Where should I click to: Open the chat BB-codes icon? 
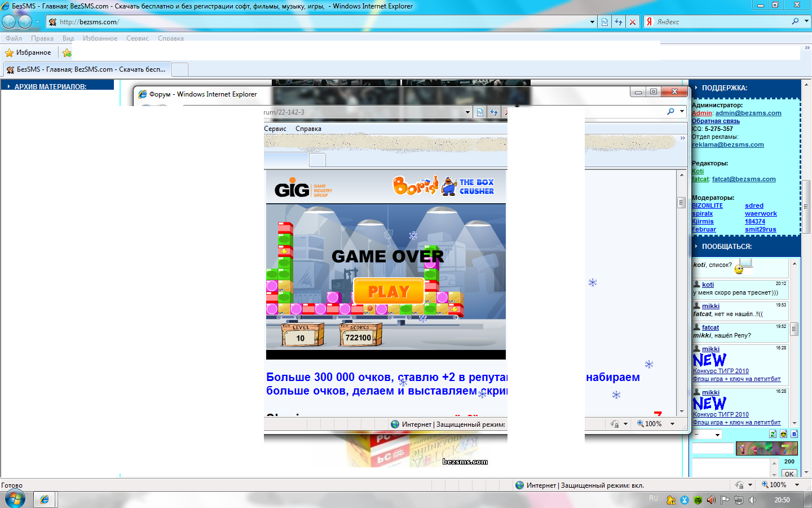click(x=794, y=434)
